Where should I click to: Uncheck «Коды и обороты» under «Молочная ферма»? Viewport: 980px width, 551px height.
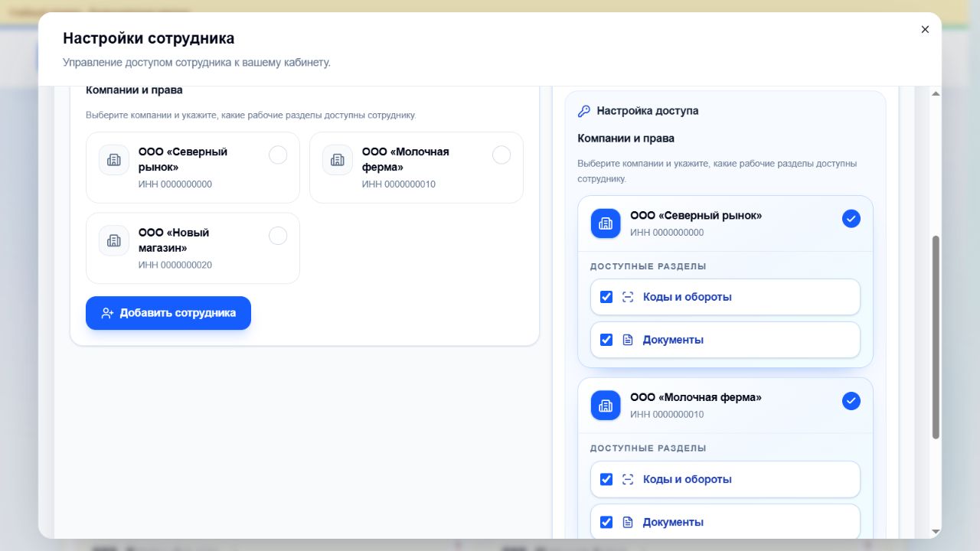(606, 479)
